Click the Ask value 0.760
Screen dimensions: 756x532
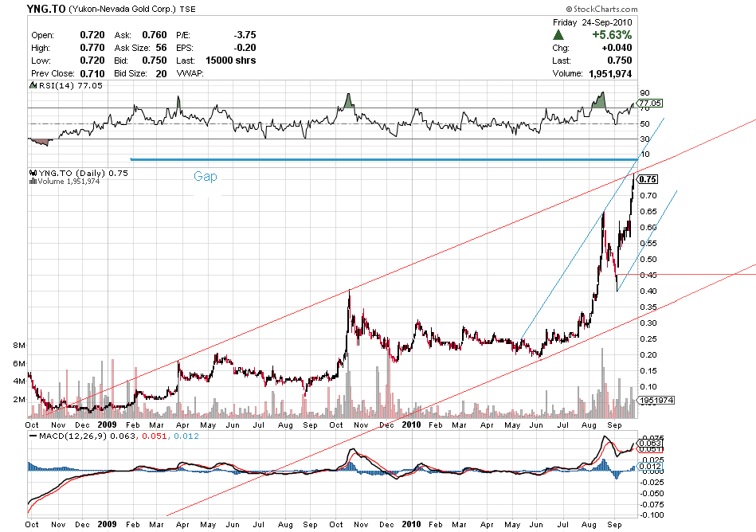(x=155, y=35)
